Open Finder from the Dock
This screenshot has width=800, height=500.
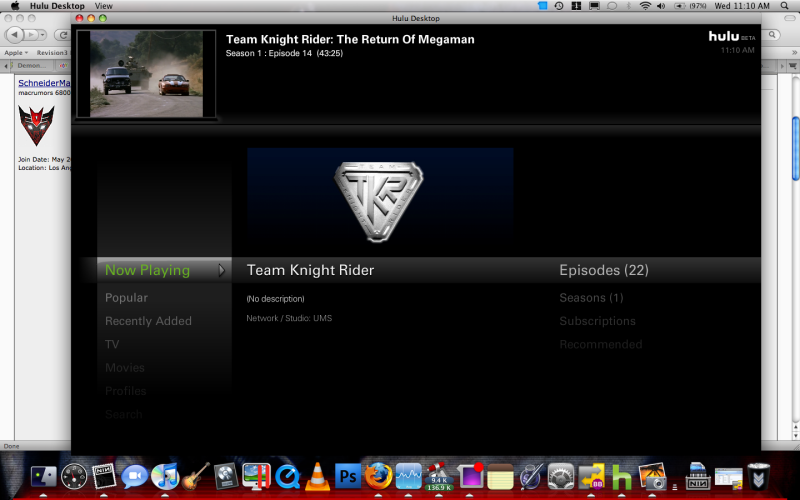[44, 477]
